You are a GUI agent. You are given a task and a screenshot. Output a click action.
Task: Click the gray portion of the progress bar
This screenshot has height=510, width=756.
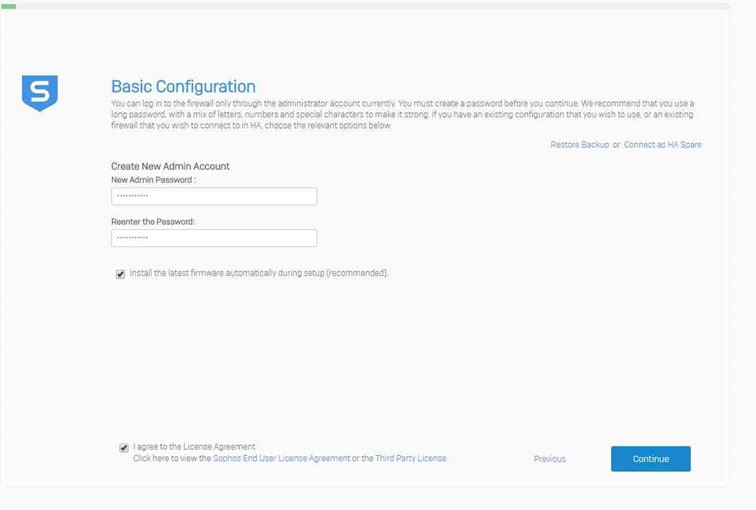[x=380, y=6]
